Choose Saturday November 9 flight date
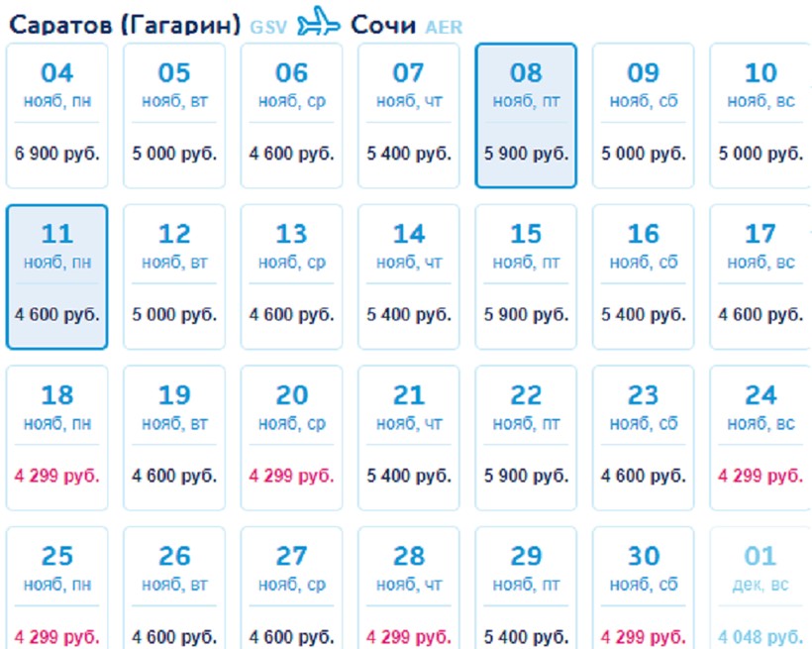The height and width of the screenshot is (649, 812). point(643,115)
